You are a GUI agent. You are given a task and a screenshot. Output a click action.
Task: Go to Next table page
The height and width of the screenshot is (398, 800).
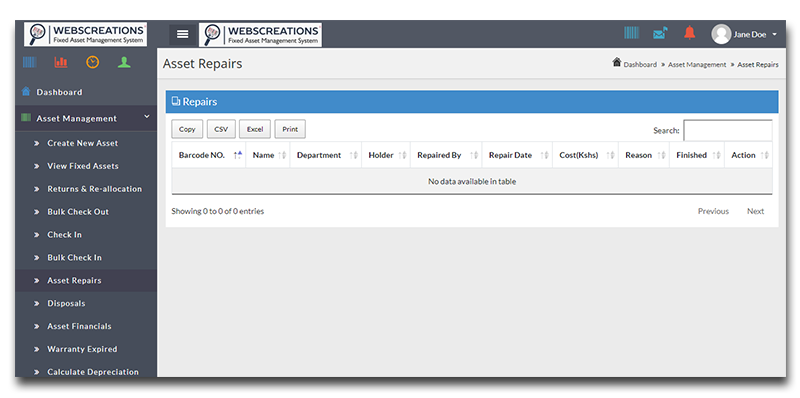[756, 211]
